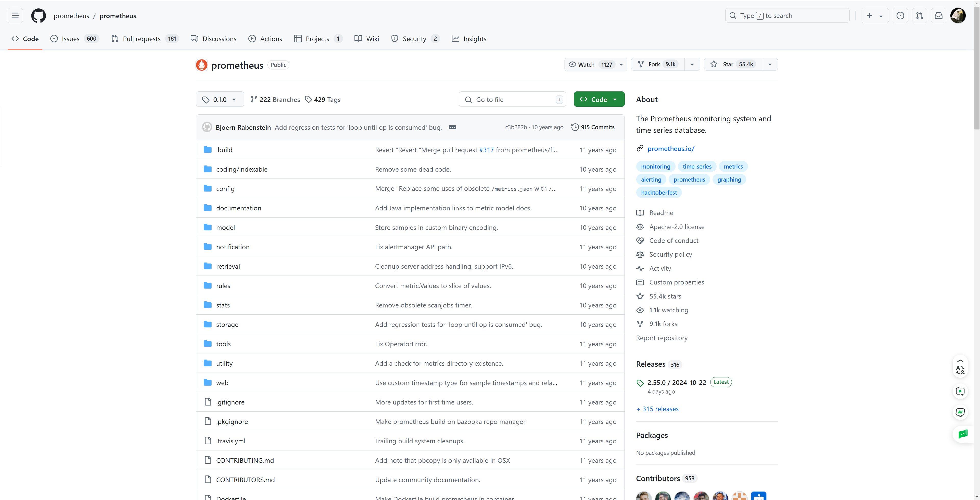The width and height of the screenshot is (980, 500).
Task: Open the Projects tab
Action: click(318, 39)
